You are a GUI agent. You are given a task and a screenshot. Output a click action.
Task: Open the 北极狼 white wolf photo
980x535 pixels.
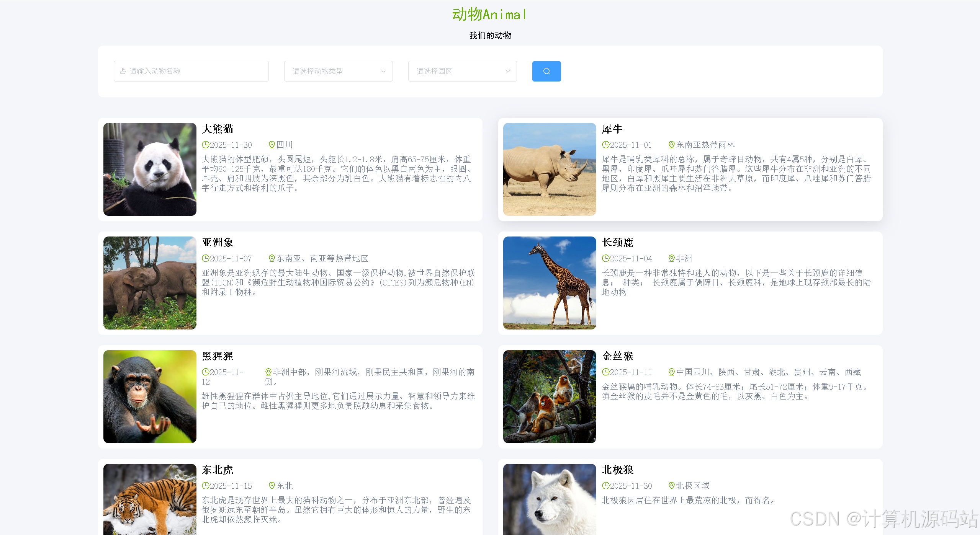550,499
